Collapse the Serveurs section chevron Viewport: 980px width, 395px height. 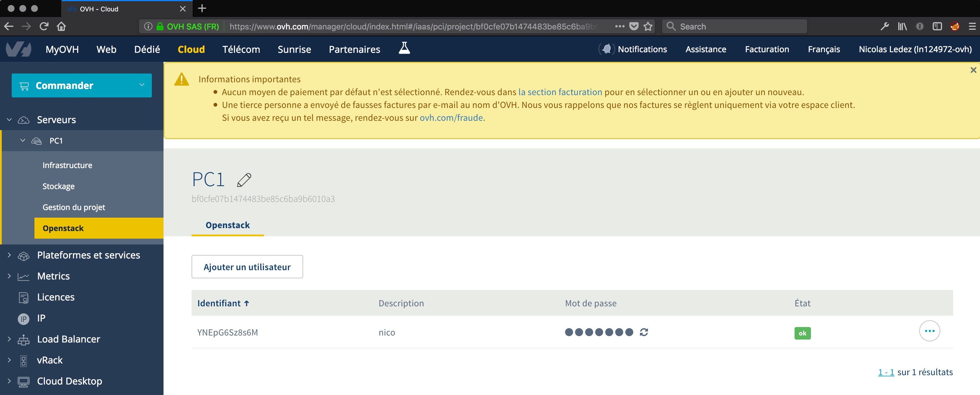pos(10,120)
